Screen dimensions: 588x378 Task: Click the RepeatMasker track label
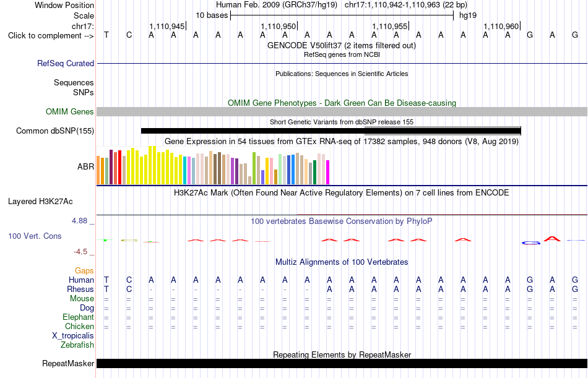tap(68, 363)
